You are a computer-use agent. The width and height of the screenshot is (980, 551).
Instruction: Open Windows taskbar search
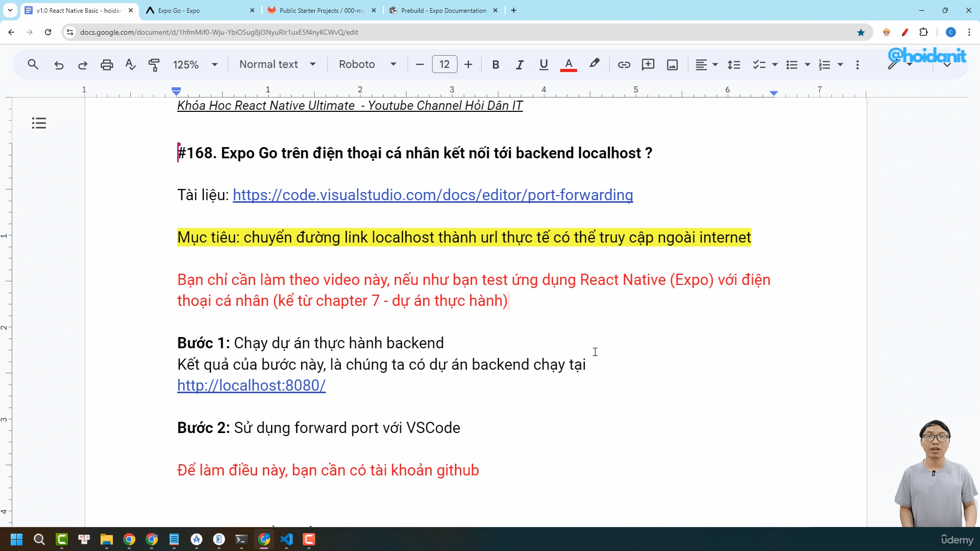coord(39,539)
